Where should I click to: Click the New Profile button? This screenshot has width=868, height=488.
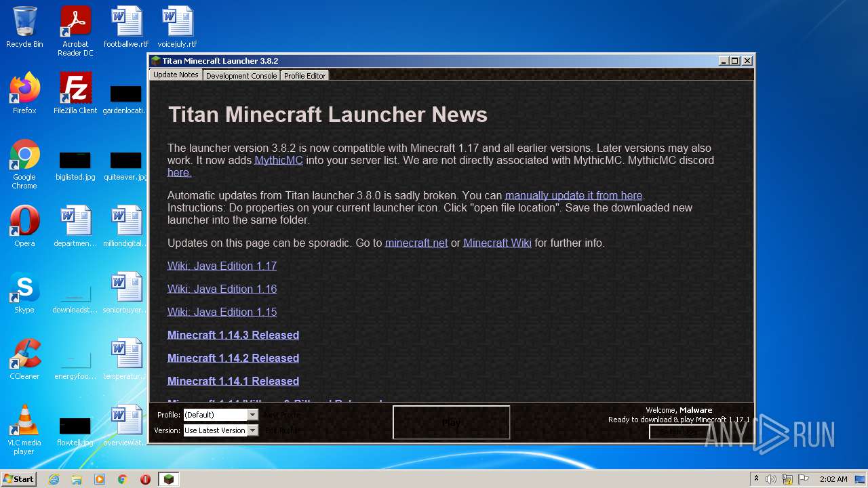[281, 415]
